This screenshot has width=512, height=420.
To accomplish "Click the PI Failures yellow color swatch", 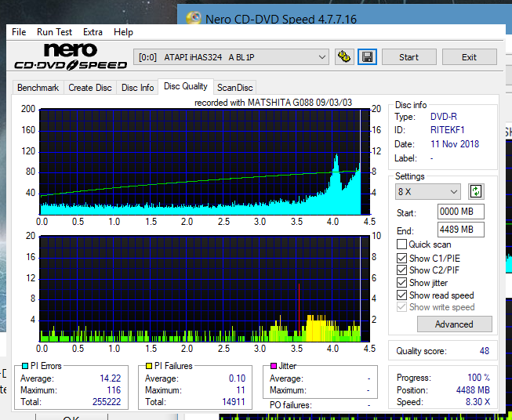I will 149,366.
